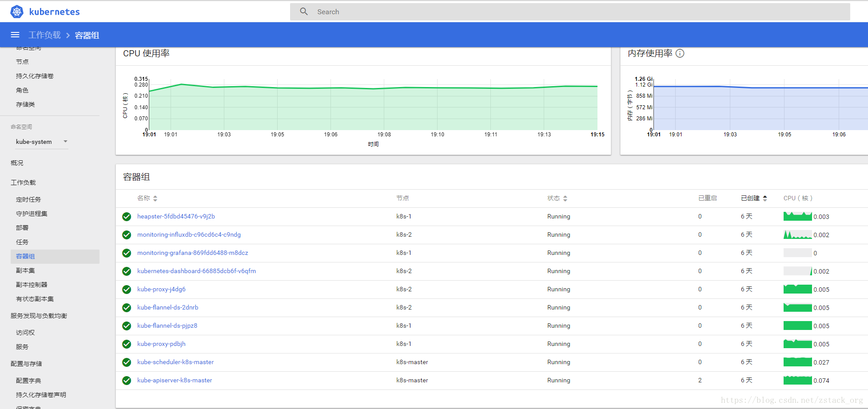Open pod heapster-5fdbd45476-v9j2b

[x=176, y=216]
